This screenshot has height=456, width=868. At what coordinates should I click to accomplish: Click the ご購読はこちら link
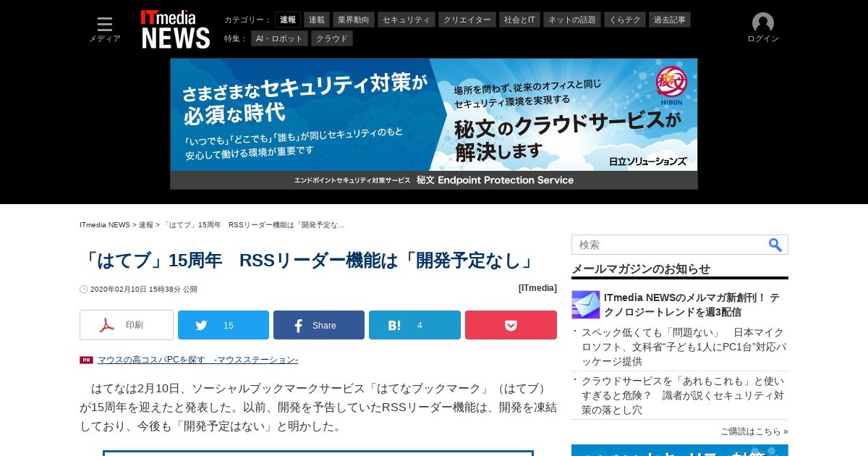pyautogui.click(x=754, y=431)
